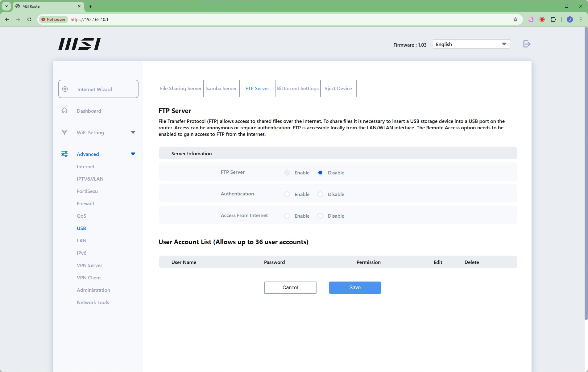This screenshot has height=372, width=588.
Task: Click the Firmware : 1.03 text
Action: click(410, 45)
